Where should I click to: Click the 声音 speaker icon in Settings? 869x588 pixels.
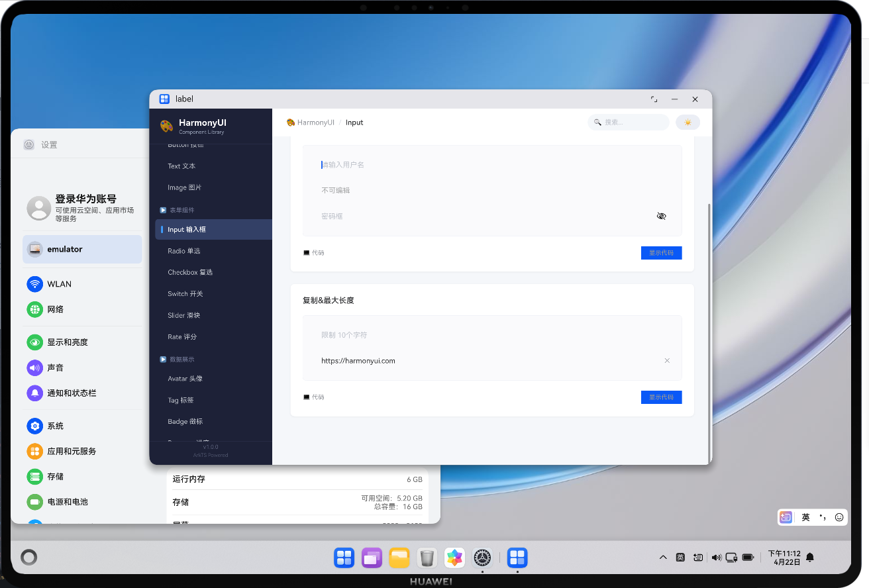[34, 367]
